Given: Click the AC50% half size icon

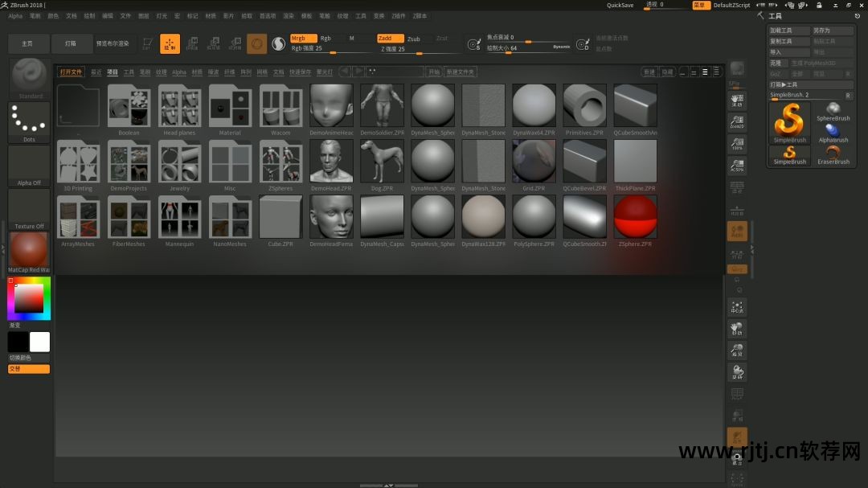Looking at the screenshot, I should [737, 165].
